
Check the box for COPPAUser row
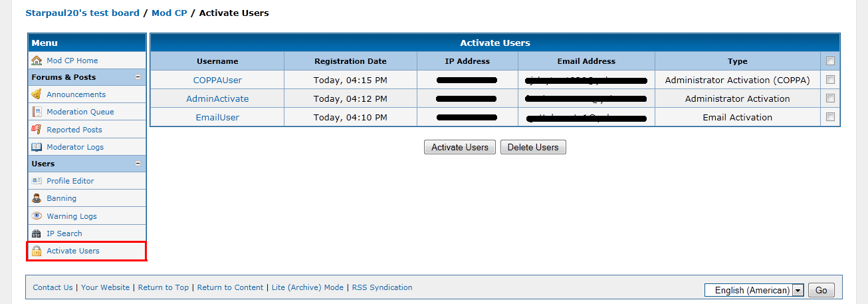830,80
